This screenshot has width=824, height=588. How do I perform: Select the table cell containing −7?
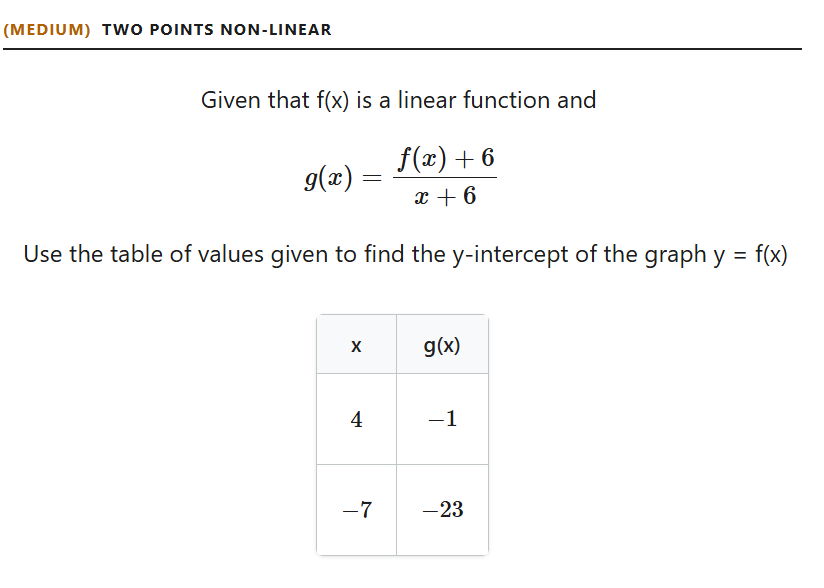(356, 510)
